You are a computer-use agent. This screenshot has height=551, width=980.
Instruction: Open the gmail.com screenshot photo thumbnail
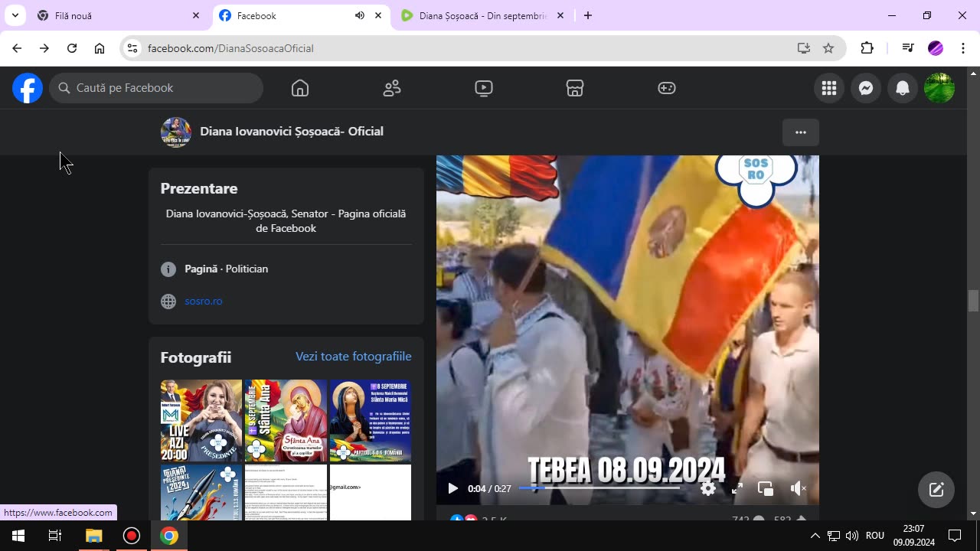(x=371, y=492)
